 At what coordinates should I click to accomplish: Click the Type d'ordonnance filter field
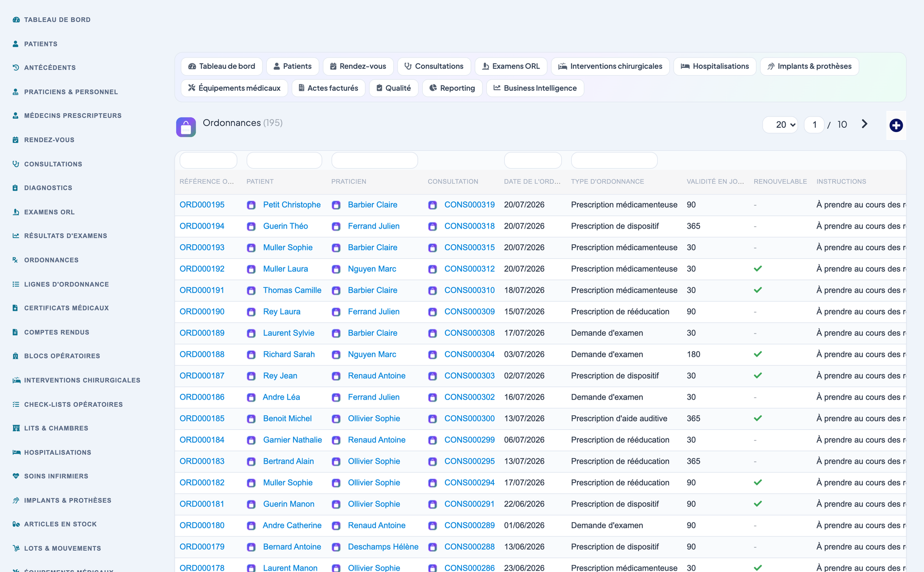point(614,161)
